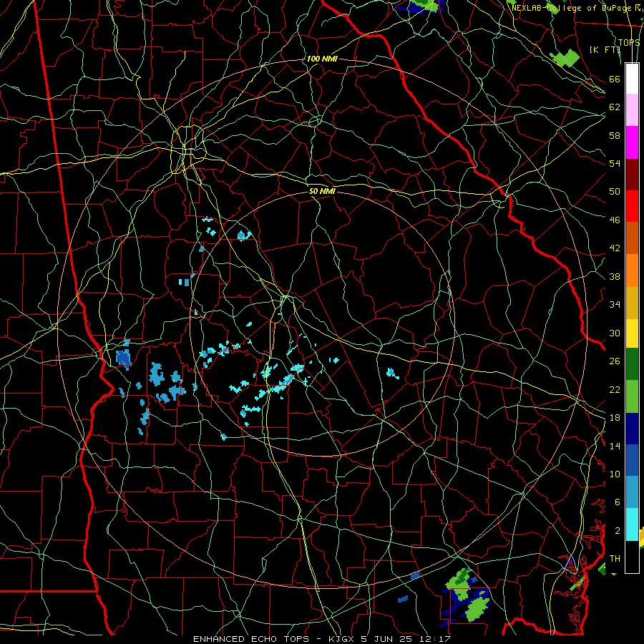Click the yellow legend swatch
Viewport: 644px width, 644px height.
[x=632, y=333]
